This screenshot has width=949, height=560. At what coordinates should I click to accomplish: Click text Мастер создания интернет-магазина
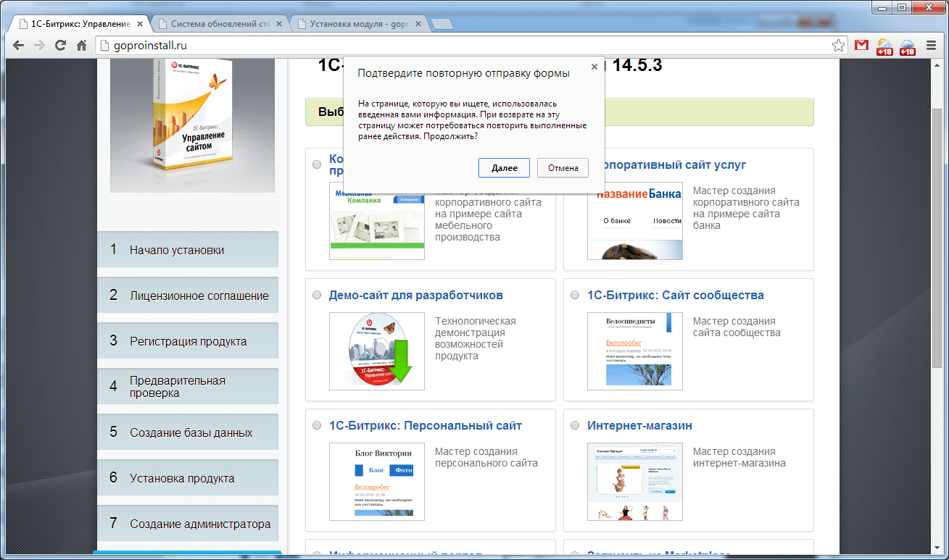(x=739, y=457)
